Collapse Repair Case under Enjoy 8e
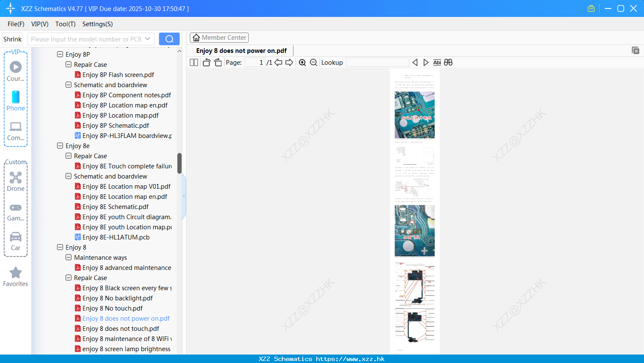Screen dimensions: 644x363 click(69, 156)
